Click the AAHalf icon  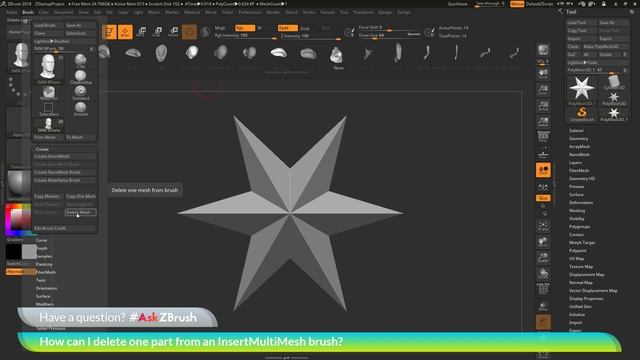pyautogui.click(x=543, y=122)
